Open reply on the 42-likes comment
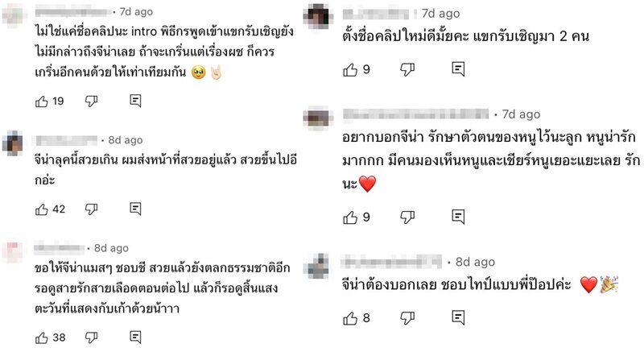Image resolution: width=644 pixels, height=352 pixels. [135, 209]
